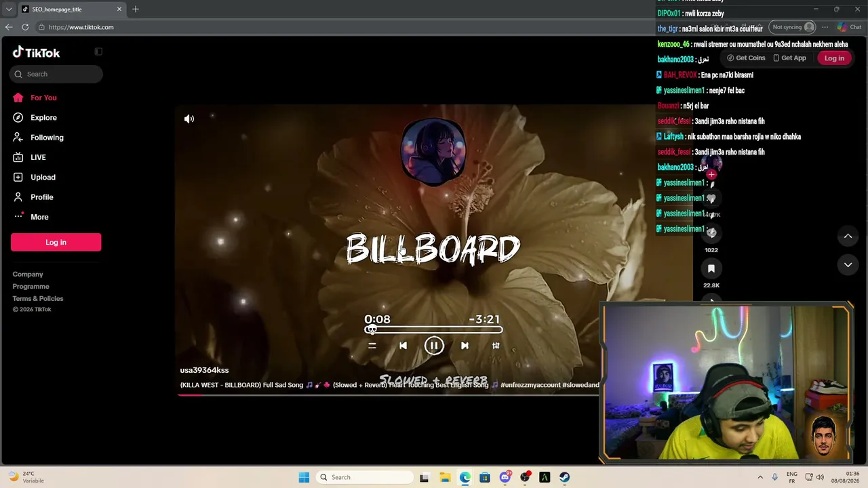Click the Not syncing profile button

[792, 27]
